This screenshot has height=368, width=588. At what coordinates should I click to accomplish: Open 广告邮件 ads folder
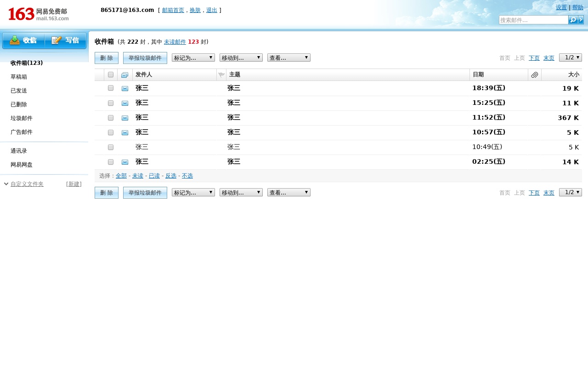pyautogui.click(x=22, y=132)
